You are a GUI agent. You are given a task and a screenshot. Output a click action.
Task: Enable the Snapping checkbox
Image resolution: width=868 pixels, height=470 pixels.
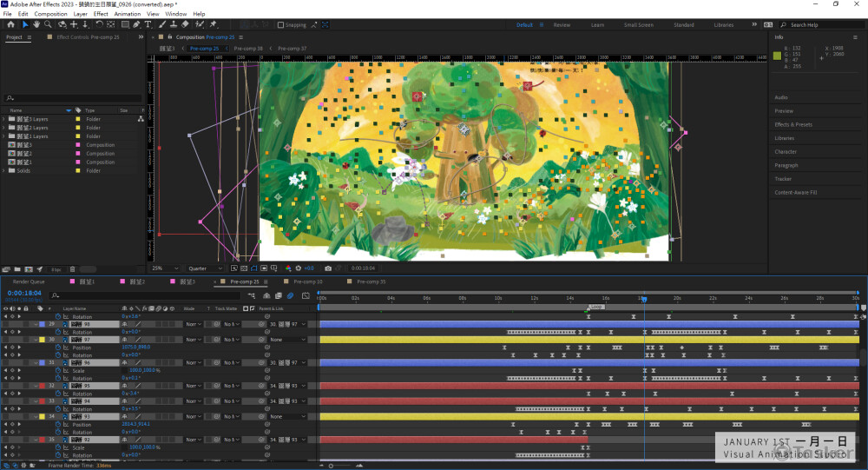(281, 25)
